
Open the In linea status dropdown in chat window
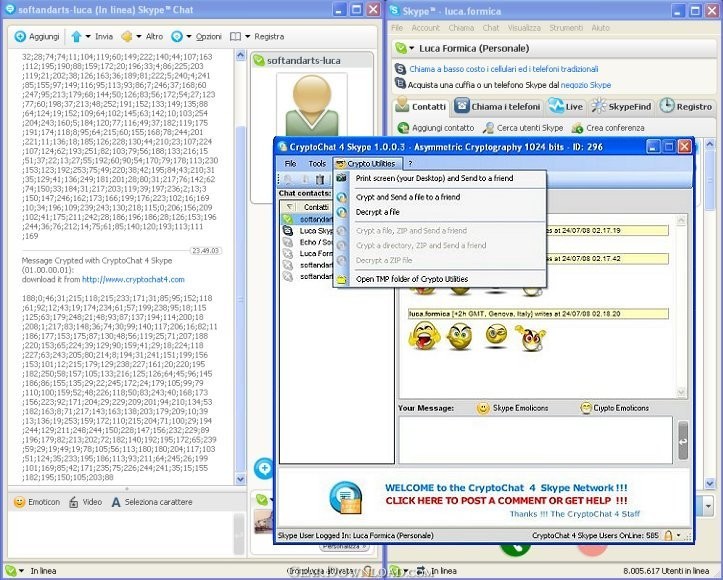click(21, 571)
